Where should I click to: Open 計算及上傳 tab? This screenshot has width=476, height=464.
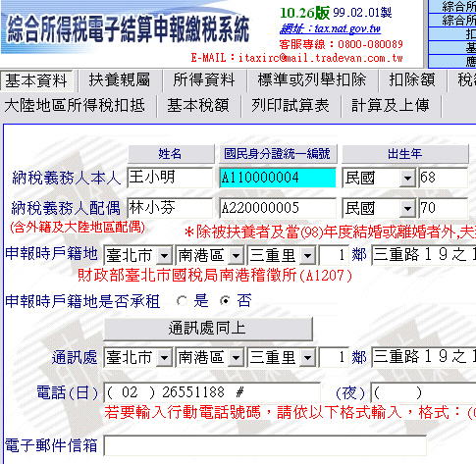click(391, 106)
